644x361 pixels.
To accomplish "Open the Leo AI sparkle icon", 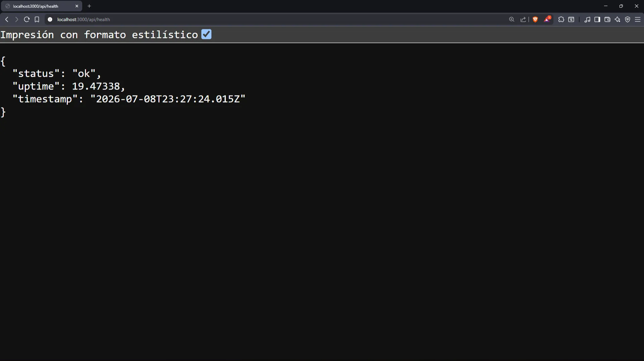I will coord(617,19).
